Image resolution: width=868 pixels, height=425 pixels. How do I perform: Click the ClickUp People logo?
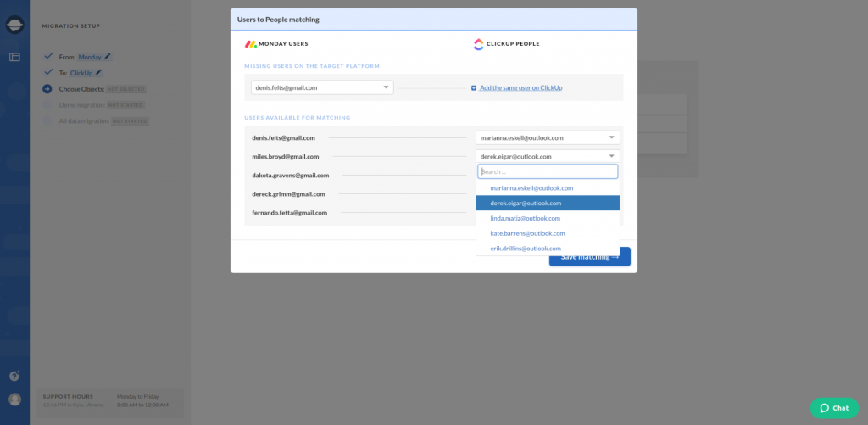click(478, 44)
